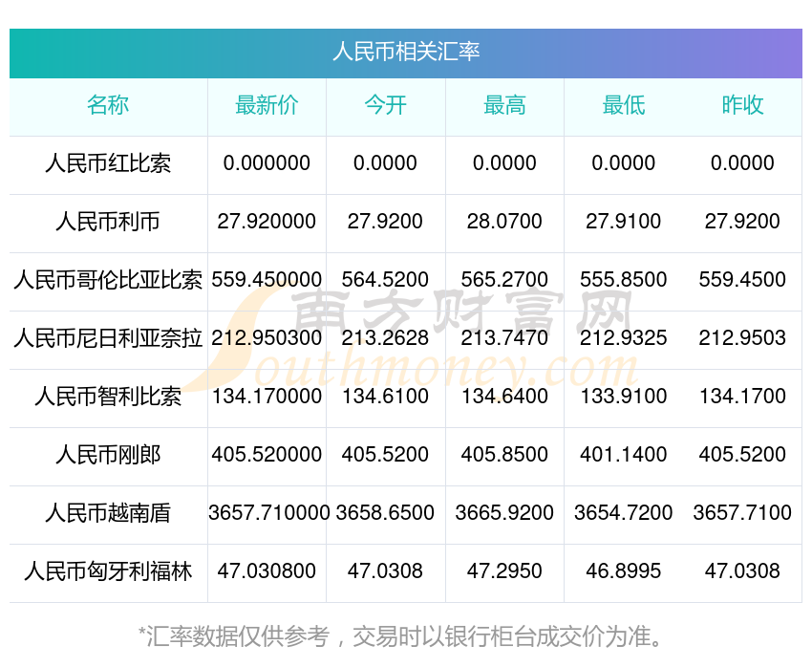Click the 3657.710000 latest price value

(268, 513)
